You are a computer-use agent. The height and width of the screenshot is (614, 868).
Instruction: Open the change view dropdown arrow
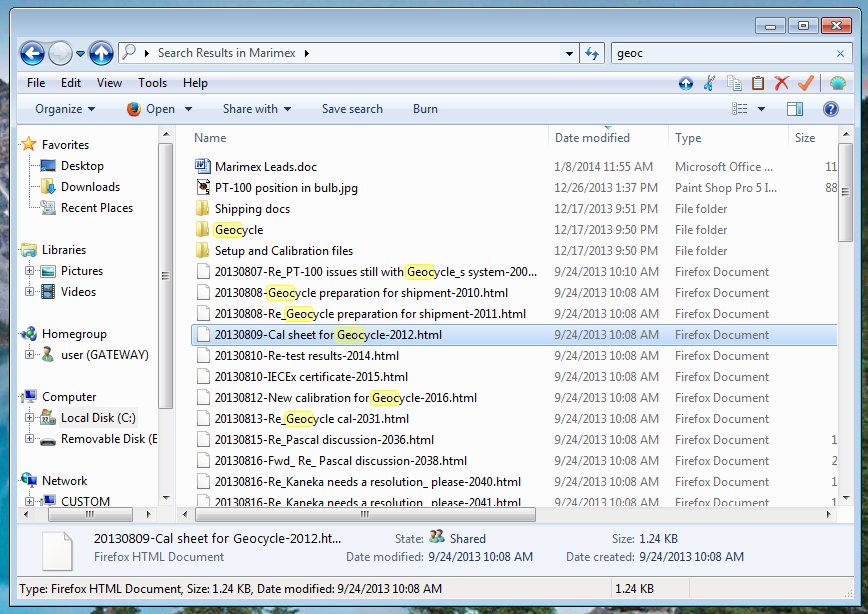[761, 109]
